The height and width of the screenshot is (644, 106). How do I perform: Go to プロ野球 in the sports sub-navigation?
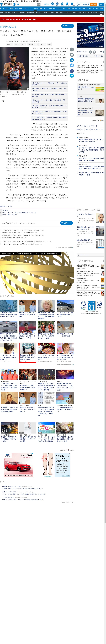pyautogui.click(x=7, y=12)
